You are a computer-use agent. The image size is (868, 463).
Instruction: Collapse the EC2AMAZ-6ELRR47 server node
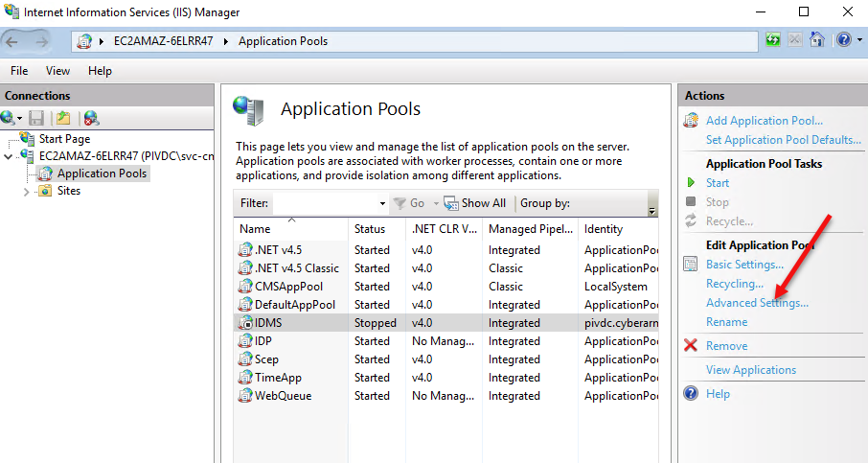tap(8, 156)
